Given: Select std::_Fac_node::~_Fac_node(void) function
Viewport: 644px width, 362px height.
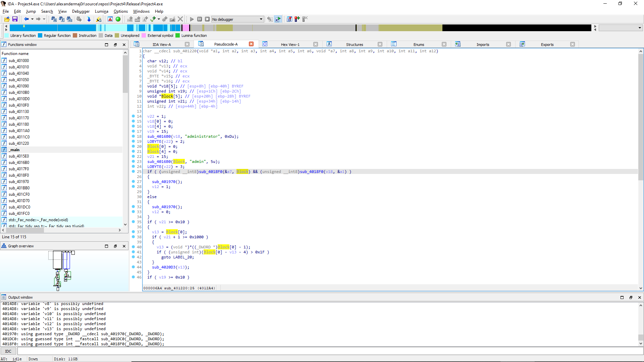Looking at the screenshot, I should pos(38,220).
